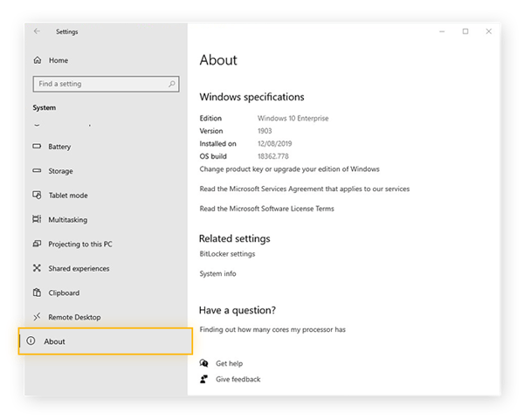Close the Settings window
Viewport: 524px width, 420px height.
point(488,31)
